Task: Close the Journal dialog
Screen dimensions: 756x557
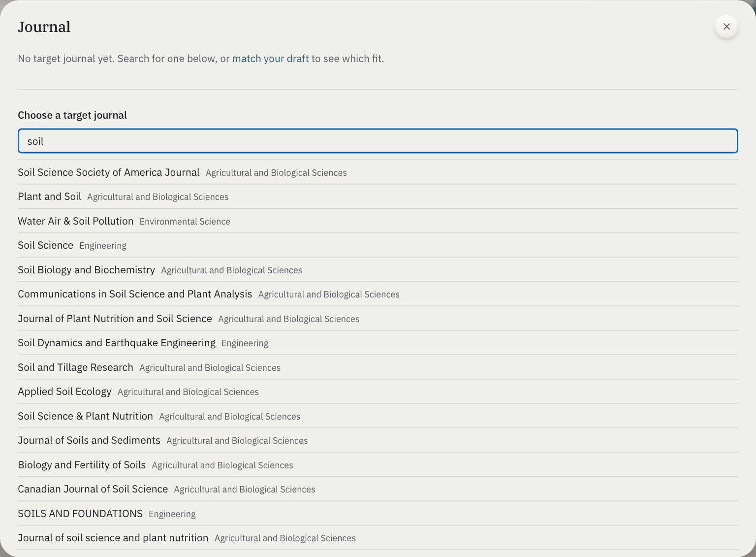Action: coord(726,27)
